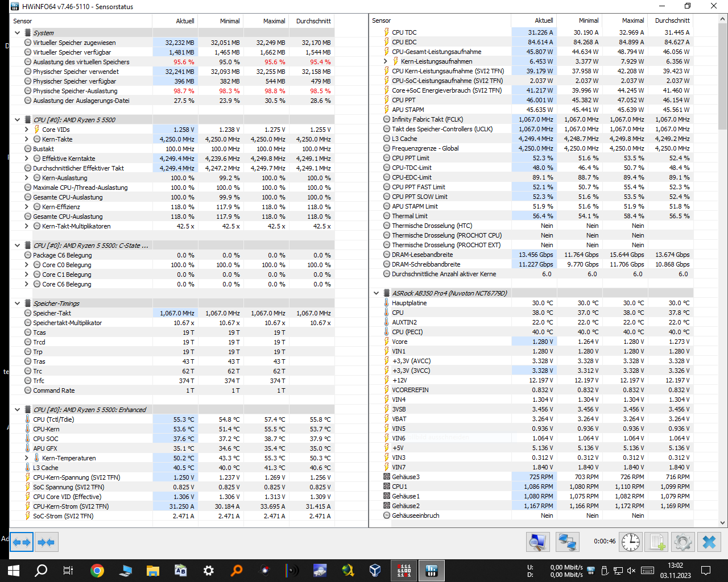The width and height of the screenshot is (728, 582).
Task: Click thermometer icon of CPU (Tctl/Tdie)
Action: coord(28,419)
